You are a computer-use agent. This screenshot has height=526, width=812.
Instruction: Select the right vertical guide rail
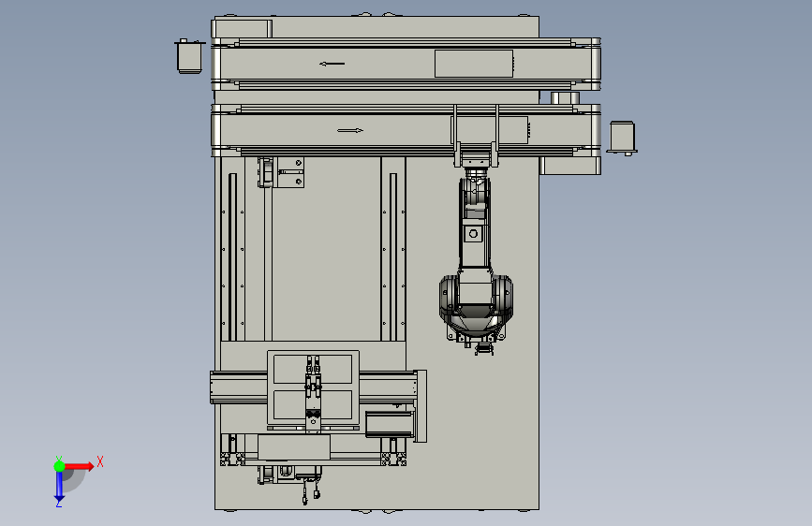pyautogui.click(x=393, y=256)
